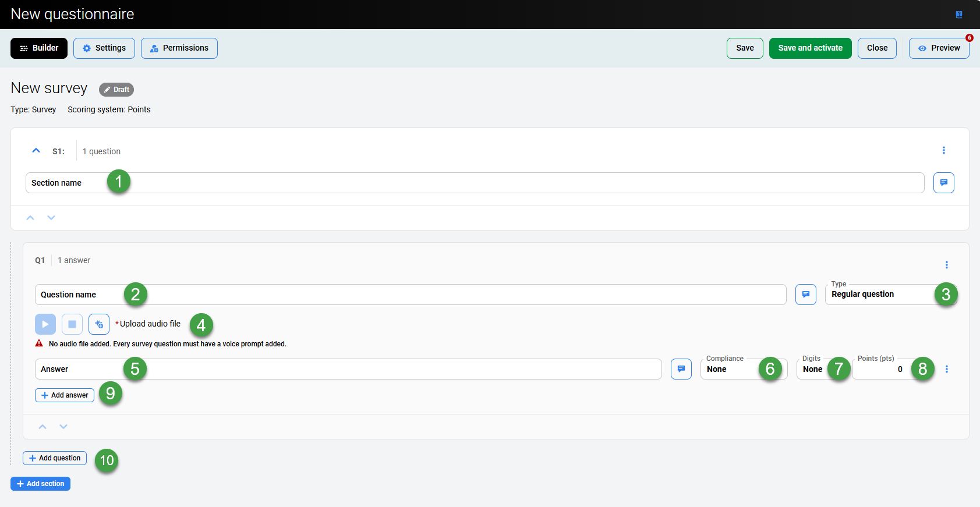980x507 pixels.
Task: Switch to the Settings tab
Action: point(104,48)
